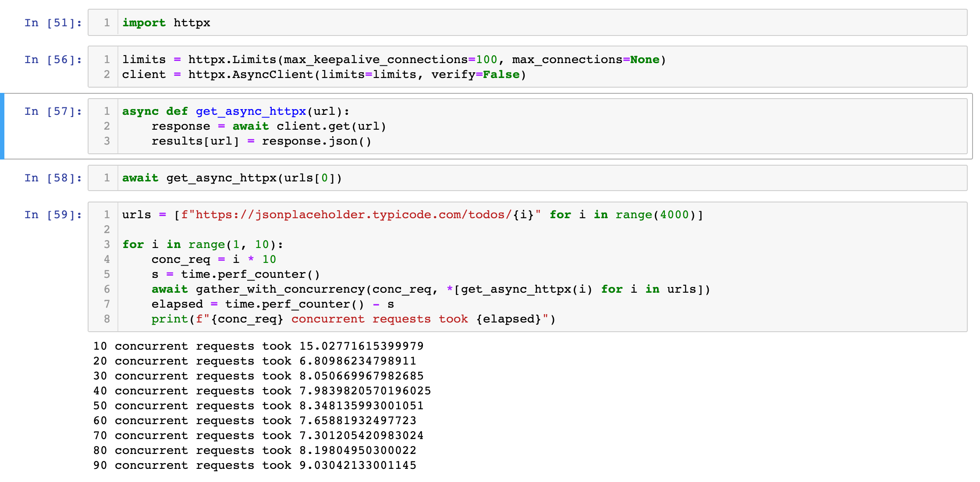This screenshot has width=980, height=482.
Task: Click the output line for 10 concurrent requests
Action: click(258, 346)
